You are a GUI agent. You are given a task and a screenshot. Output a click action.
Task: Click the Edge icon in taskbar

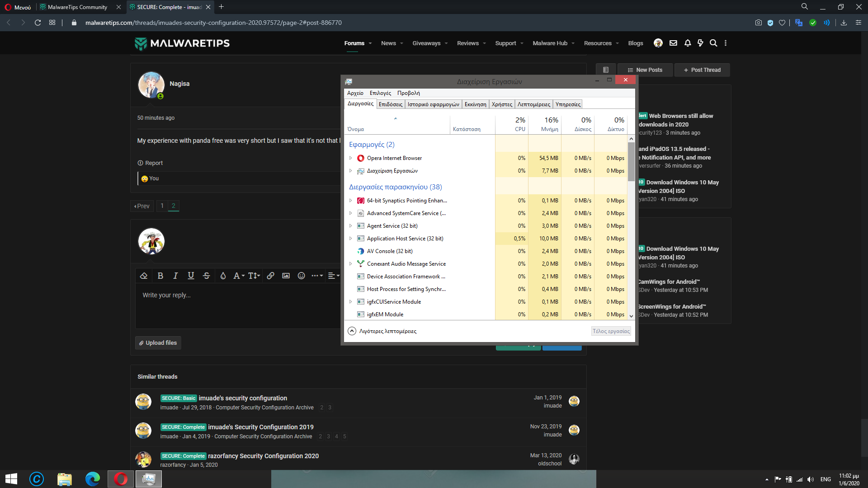click(x=92, y=479)
